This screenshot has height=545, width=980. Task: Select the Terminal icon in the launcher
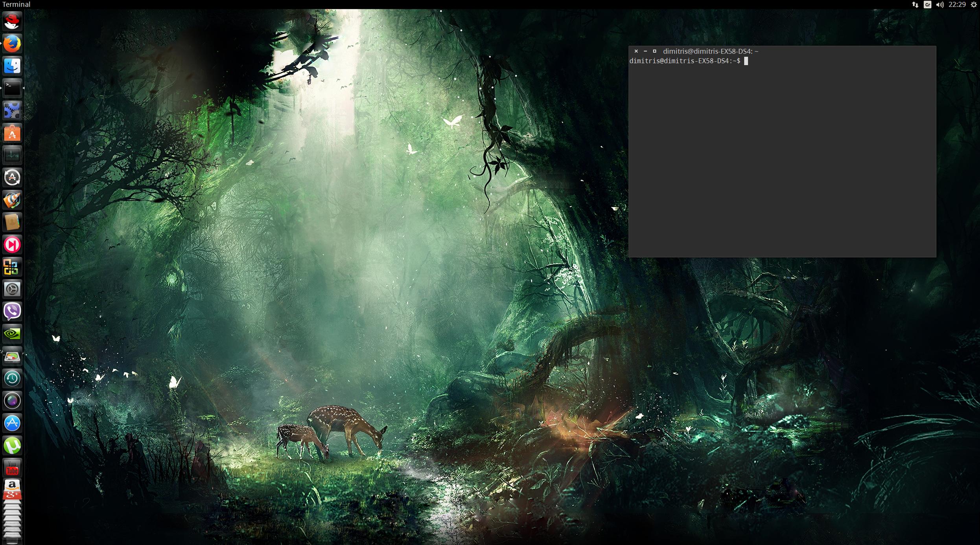point(12,88)
